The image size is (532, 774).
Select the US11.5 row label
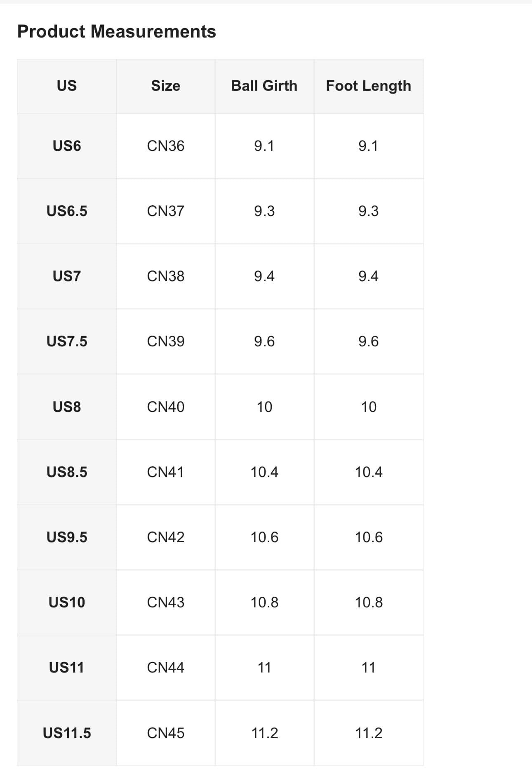(x=66, y=733)
